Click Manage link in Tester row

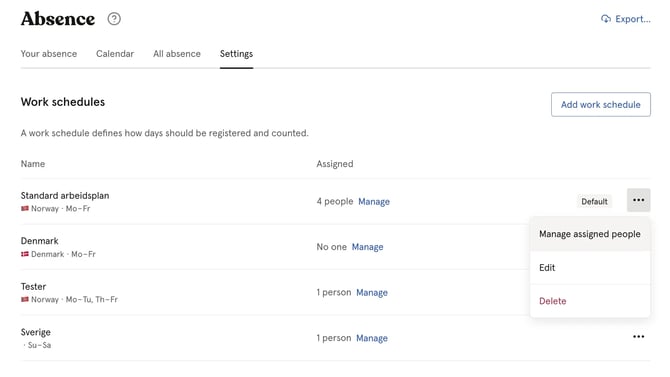click(372, 293)
